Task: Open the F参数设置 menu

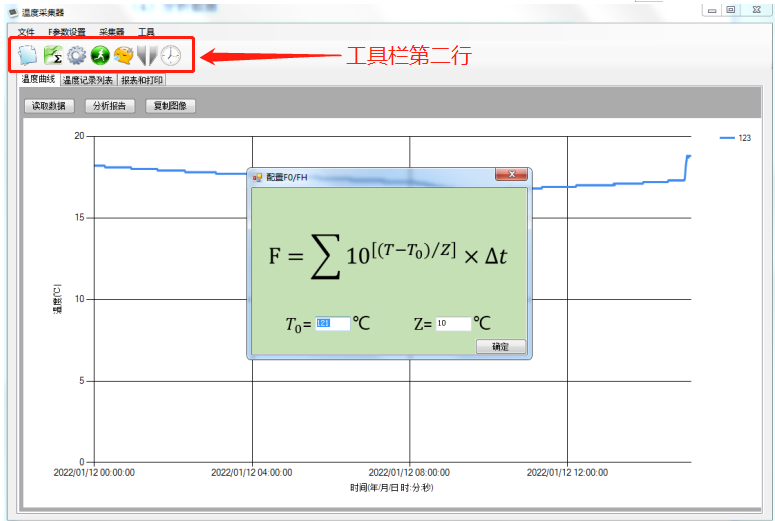Action: point(67,32)
